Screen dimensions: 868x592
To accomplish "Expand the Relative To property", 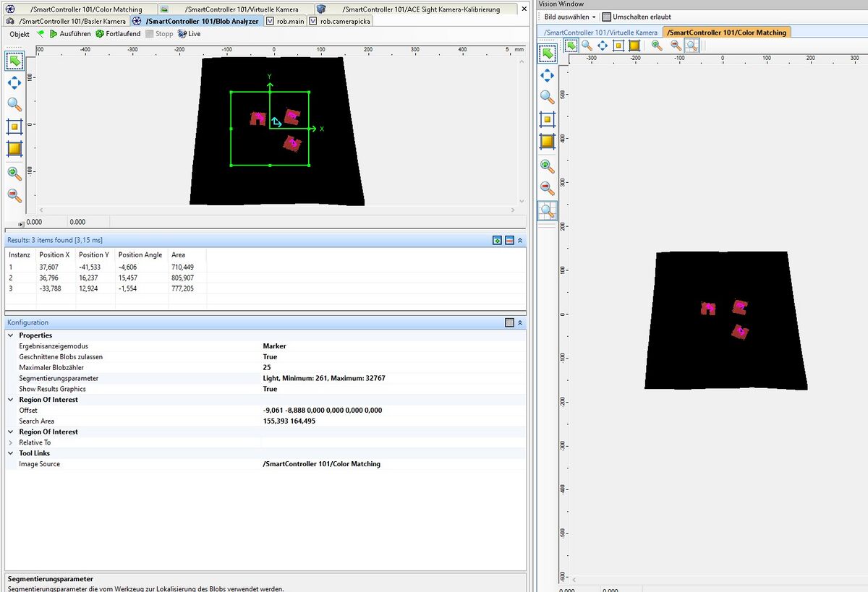I will click(x=10, y=442).
